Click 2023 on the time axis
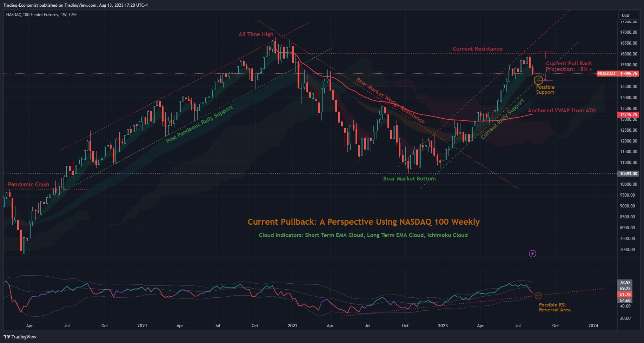The height and width of the screenshot is (343, 644). pyautogui.click(x=443, y=326)
